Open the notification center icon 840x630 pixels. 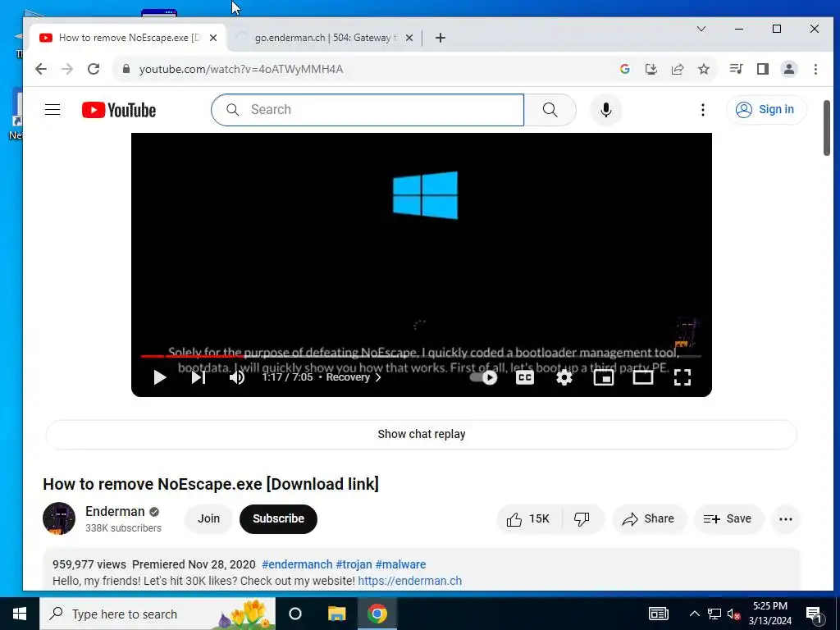814,614
